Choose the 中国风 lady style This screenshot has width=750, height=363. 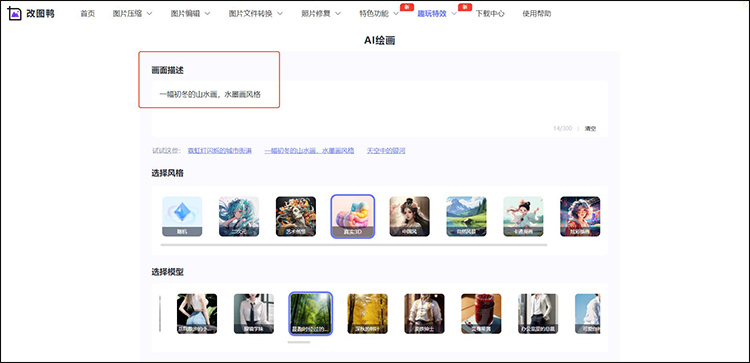409,216
